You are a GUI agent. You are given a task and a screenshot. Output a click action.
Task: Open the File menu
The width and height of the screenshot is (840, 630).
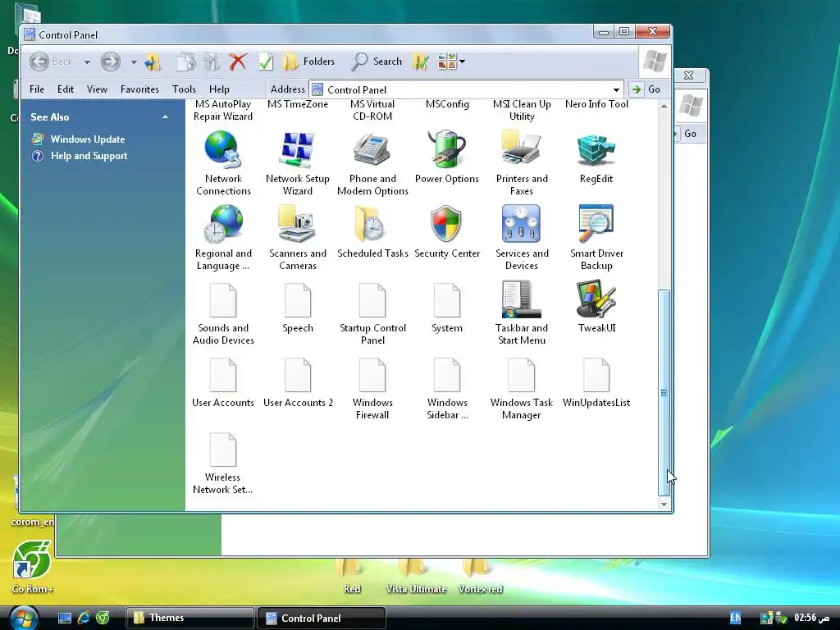(x=37, y=89)
